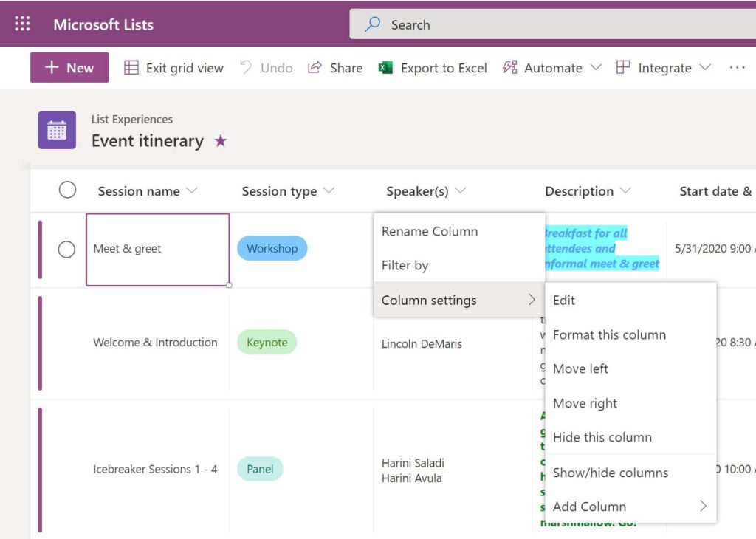This screenshot has height=539, width=756.
Task: Unstar the Event itinerary list
Action: coord(219,142)
